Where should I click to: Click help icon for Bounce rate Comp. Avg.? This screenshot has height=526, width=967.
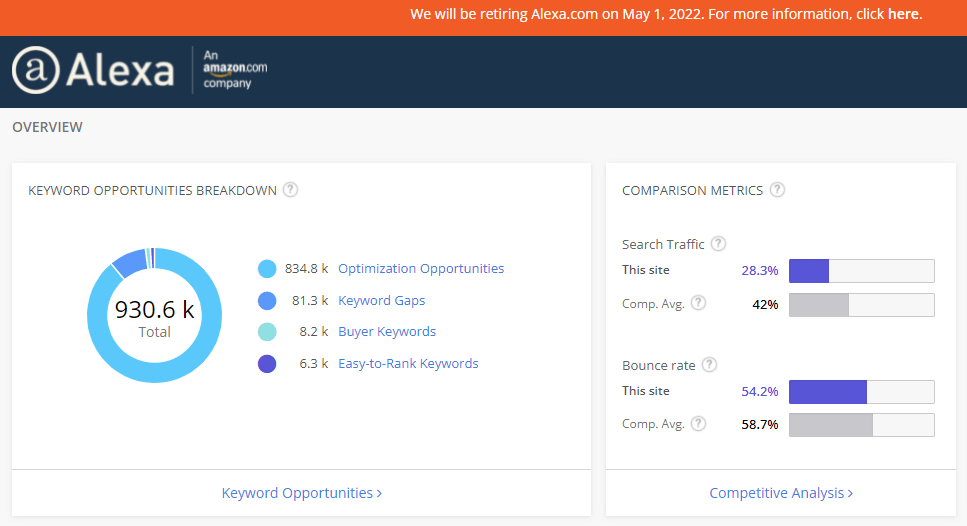(698, 424)
